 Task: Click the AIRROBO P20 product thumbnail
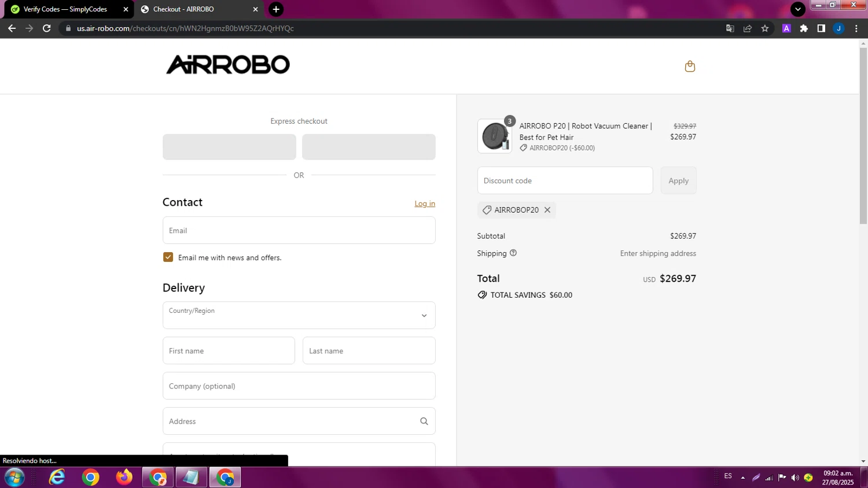tap(494, 136)
